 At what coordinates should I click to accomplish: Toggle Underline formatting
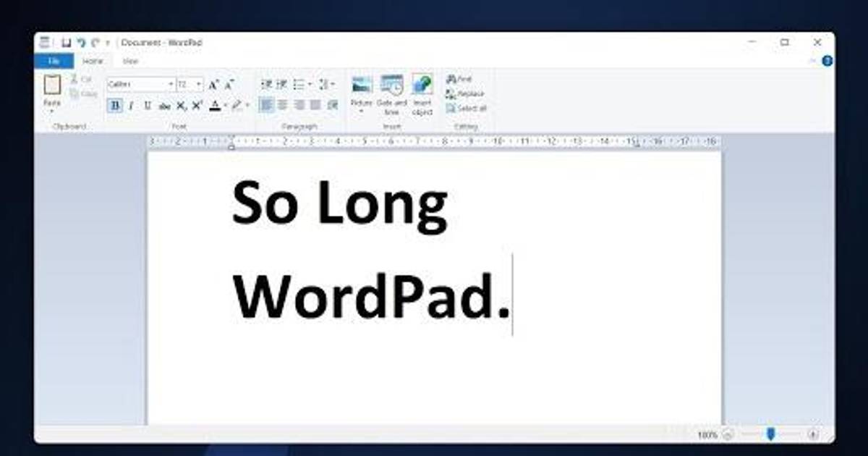click(x=148, y=106)
